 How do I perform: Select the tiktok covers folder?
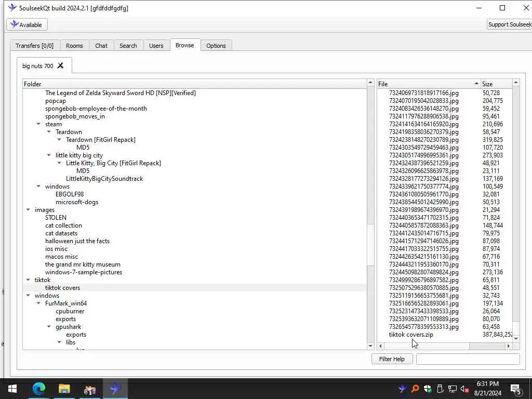click(x=62, y=288)
